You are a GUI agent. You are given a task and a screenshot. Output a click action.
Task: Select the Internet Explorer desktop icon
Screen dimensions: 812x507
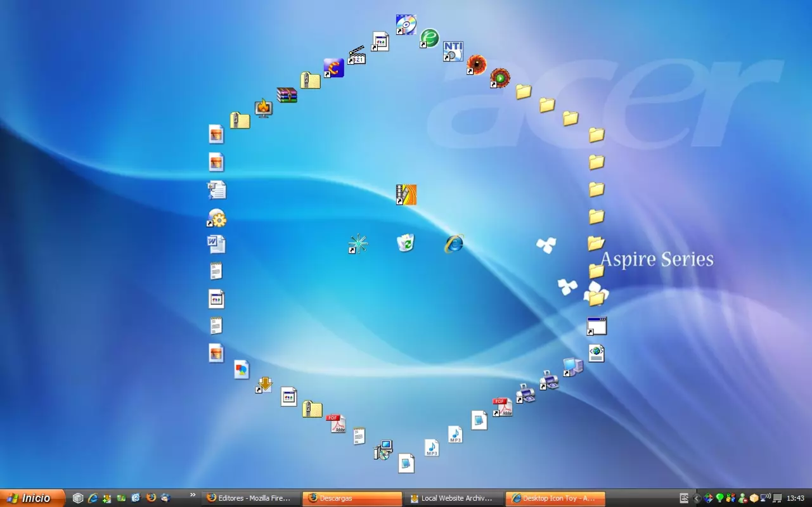[x=454, y=243]
